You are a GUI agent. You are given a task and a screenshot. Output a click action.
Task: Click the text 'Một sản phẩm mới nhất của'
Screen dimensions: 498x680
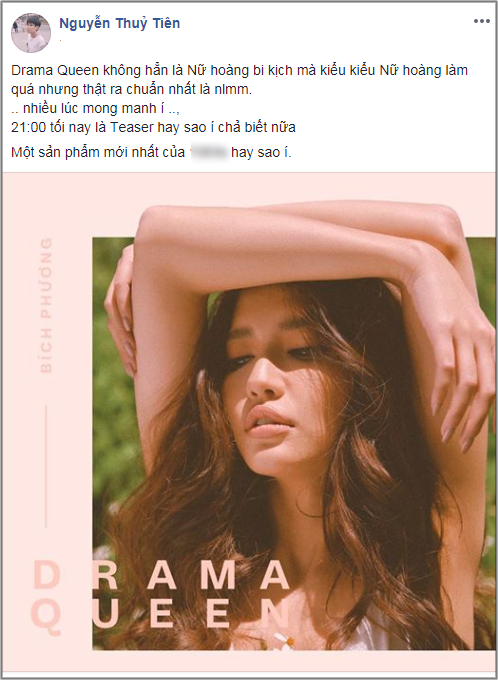[x=98, y=153]
